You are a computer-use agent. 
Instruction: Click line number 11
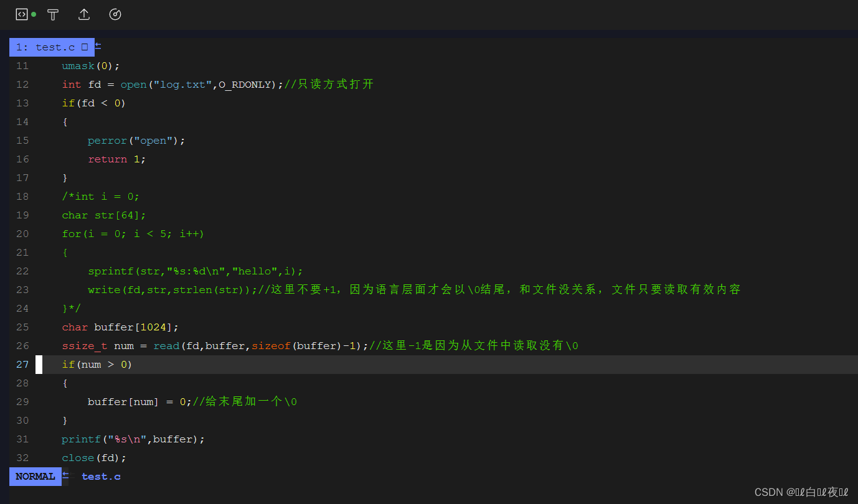coord(22,66)
